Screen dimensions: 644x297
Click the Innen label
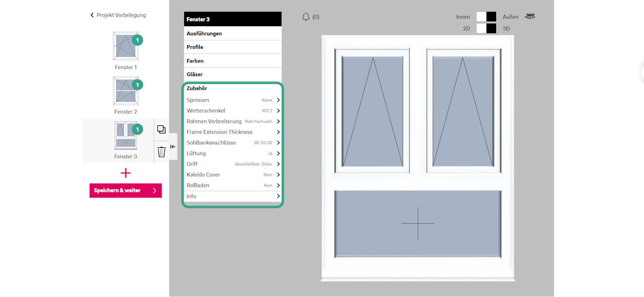[x=463, y=17]
